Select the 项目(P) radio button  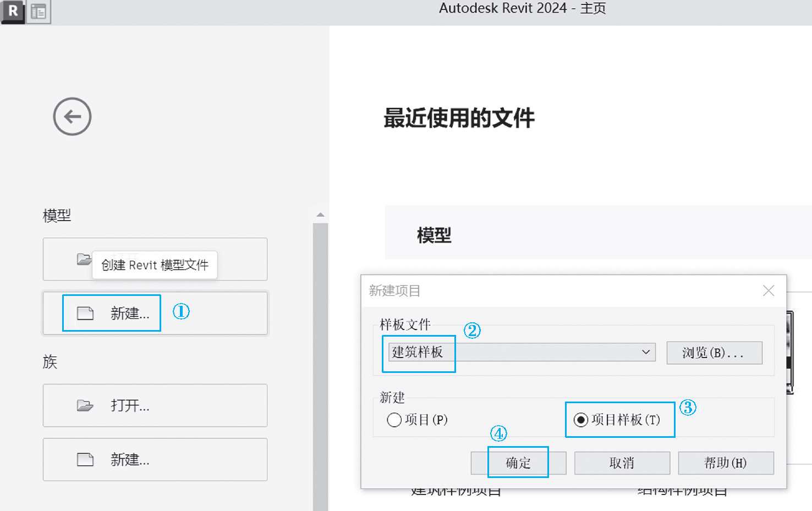[x=418, y=420]
